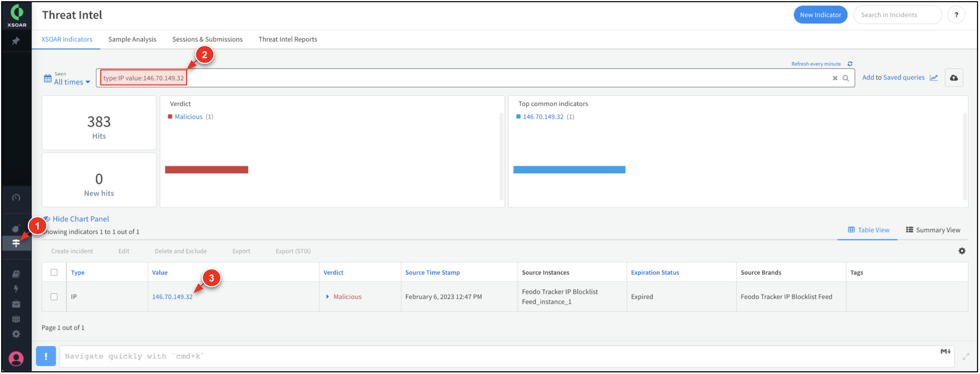Click the command line input bar
This screenshot has height=374, width=980.
coord(507,356)
